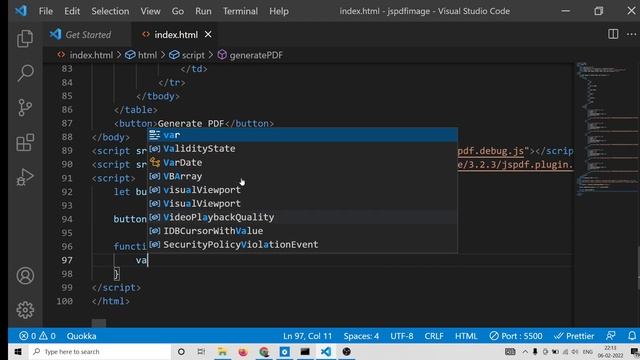Open the Terminal menu
Image resolution: width=640 pixels, height=360 pixels.
click(240, 11)
